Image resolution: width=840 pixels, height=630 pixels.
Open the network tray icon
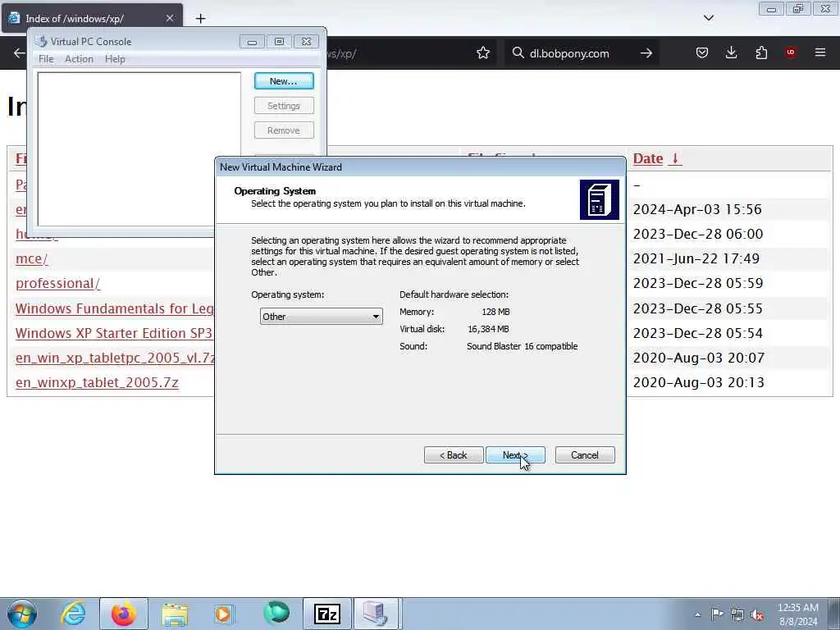[x=737, y=614]
